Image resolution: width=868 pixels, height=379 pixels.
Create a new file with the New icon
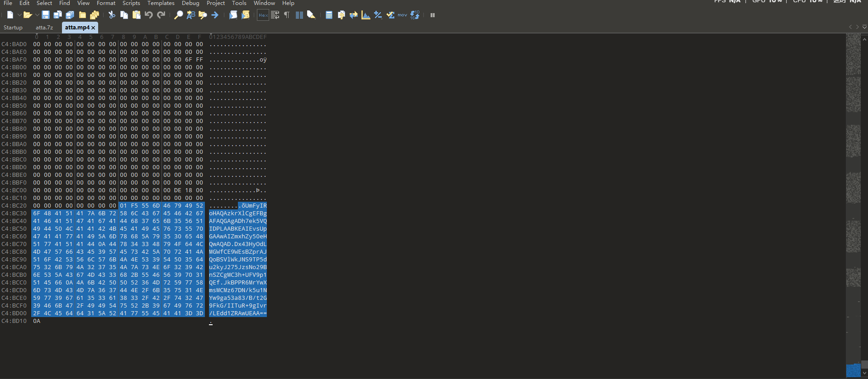[10, 15]
